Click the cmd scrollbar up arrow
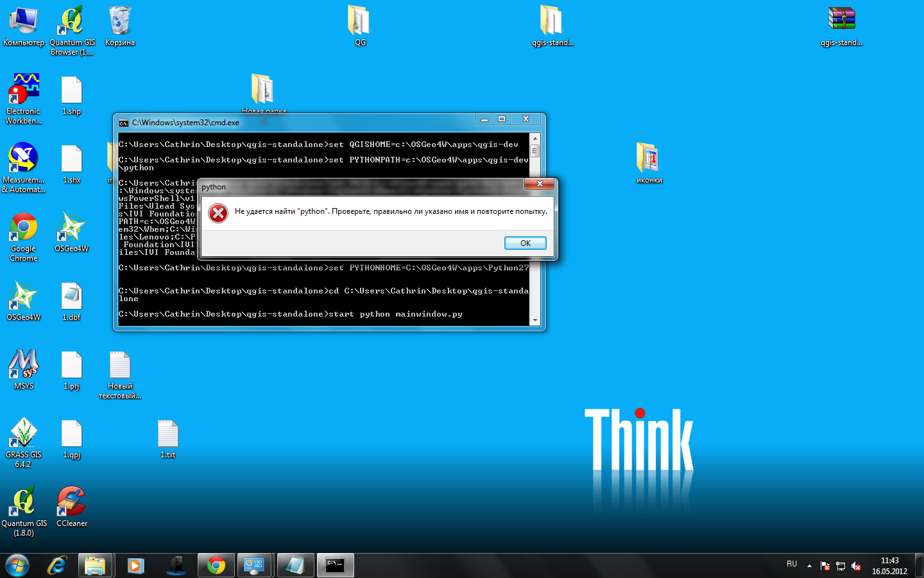Screen dimensions: 924x578 (x=535, y=139)
